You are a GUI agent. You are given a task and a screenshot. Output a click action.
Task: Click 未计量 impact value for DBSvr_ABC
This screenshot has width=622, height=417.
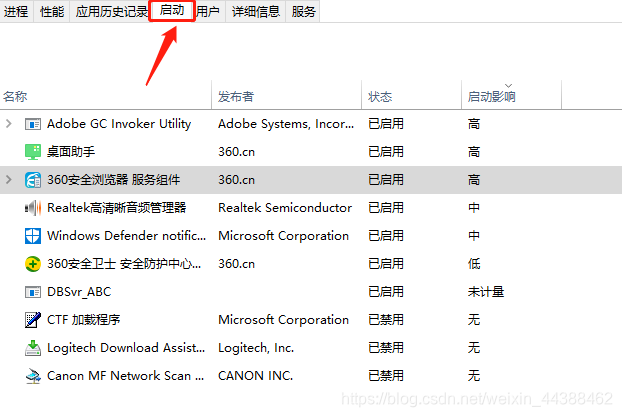486,292
